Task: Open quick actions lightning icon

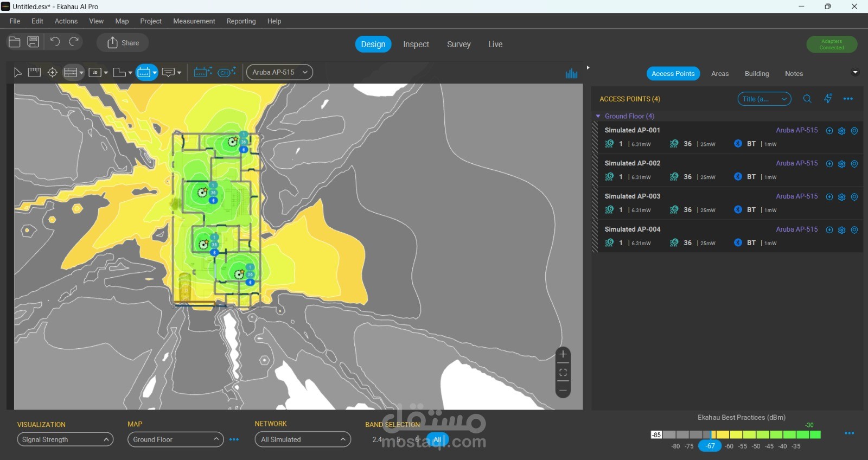Action: click(x=828, y=99)
